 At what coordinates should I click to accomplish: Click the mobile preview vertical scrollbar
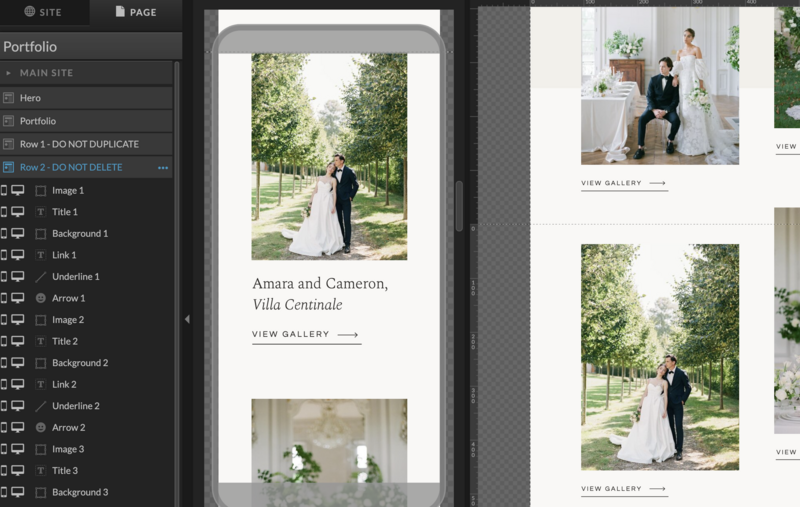coord(459,206)
